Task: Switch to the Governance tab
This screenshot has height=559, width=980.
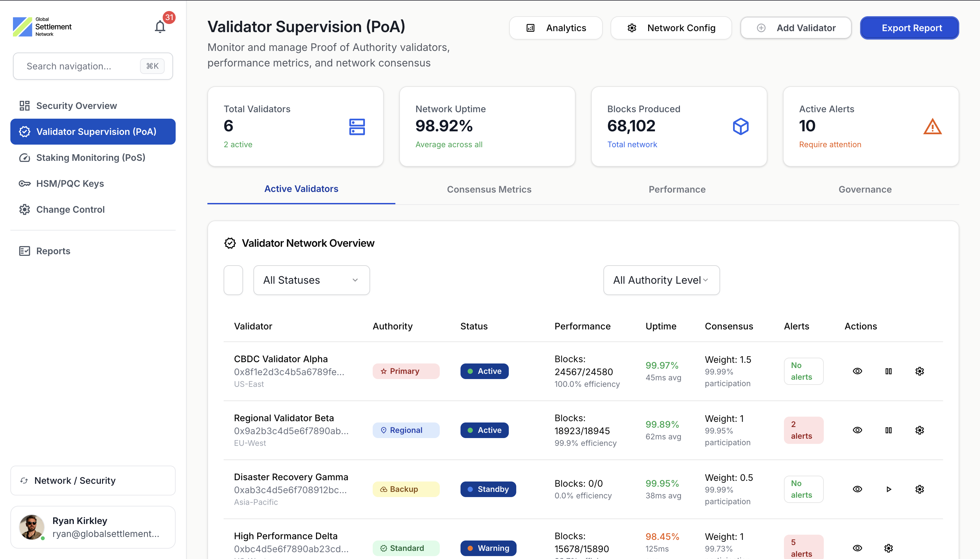Action: 865,189
